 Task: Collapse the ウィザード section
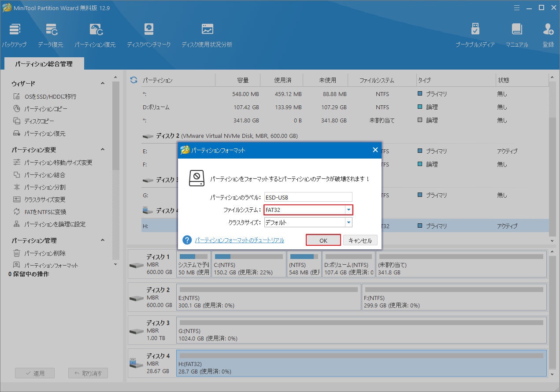[103, 84]
